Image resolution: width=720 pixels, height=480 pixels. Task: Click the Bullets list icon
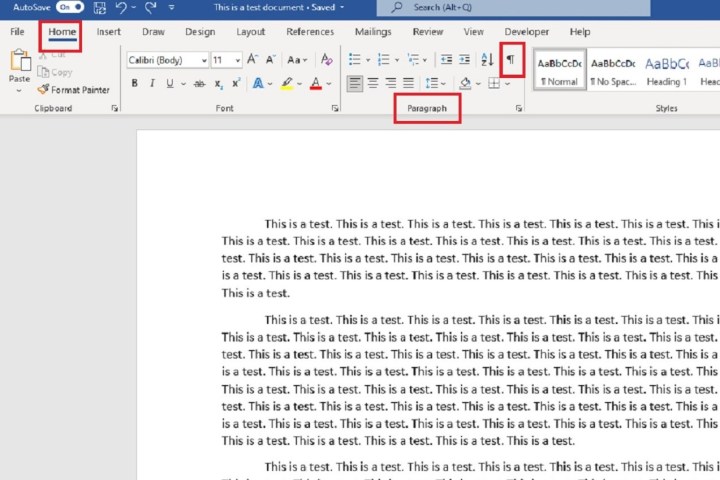point(356,60)
